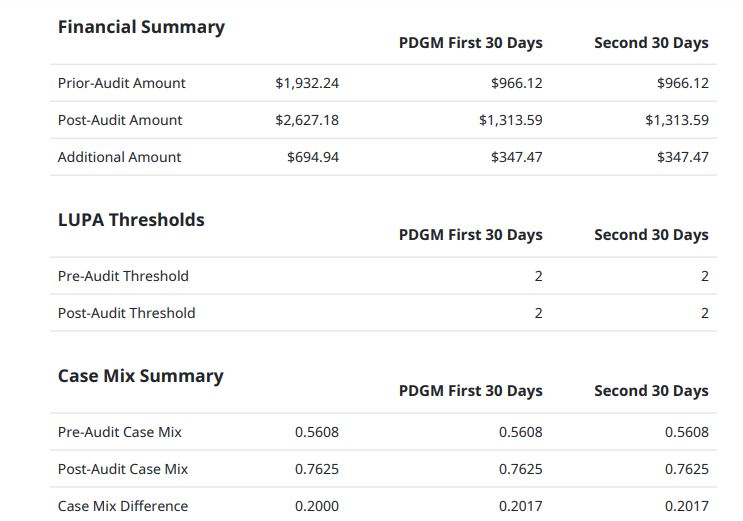Screen dimensions: 743x521
Task: Select the Post-Audit Amount row label
Action: tap(120, 120)
